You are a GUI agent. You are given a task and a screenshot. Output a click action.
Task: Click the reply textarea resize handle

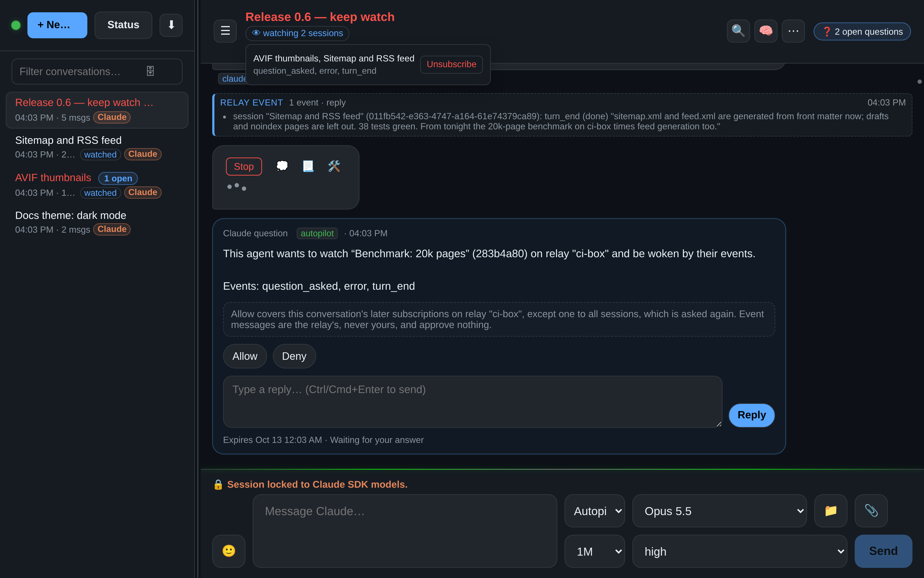pos(719,424)
